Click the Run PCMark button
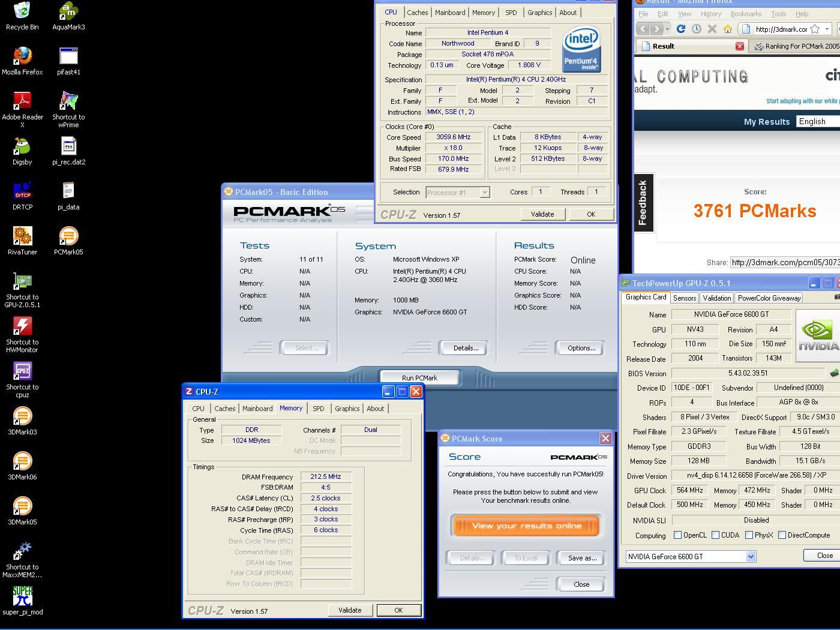 pyautogui.click(x=419, y=378)
